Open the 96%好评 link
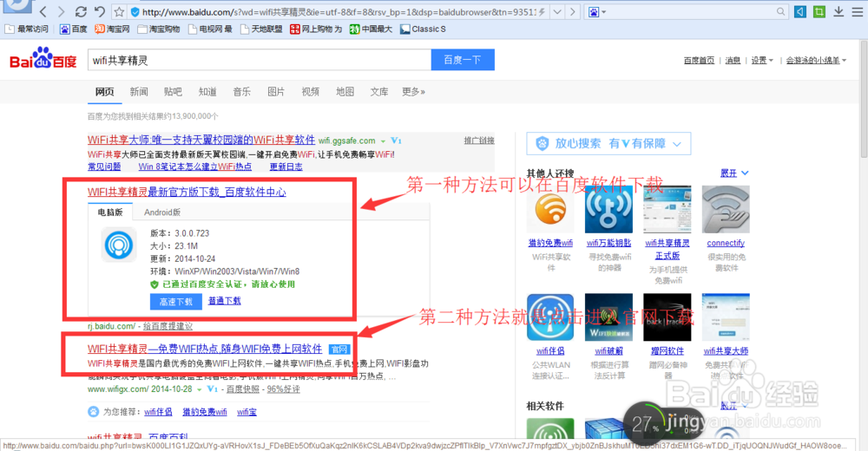 (284, 389)
